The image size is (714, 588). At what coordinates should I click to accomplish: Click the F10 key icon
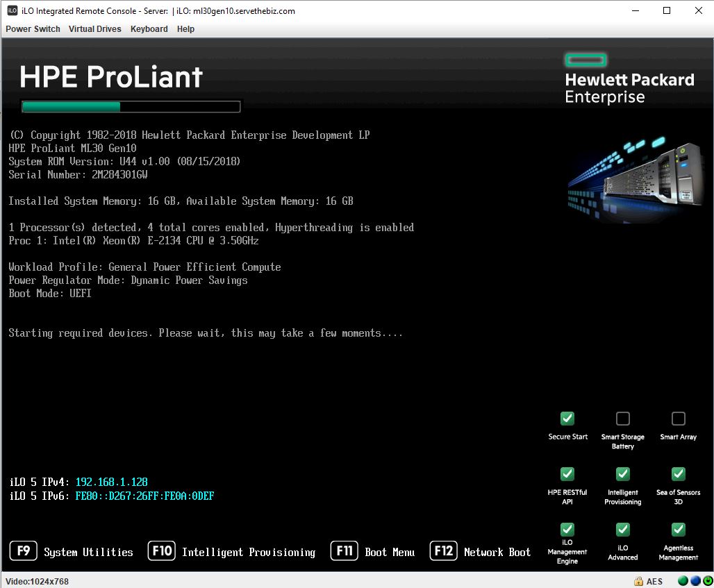[x=162, y=551]
